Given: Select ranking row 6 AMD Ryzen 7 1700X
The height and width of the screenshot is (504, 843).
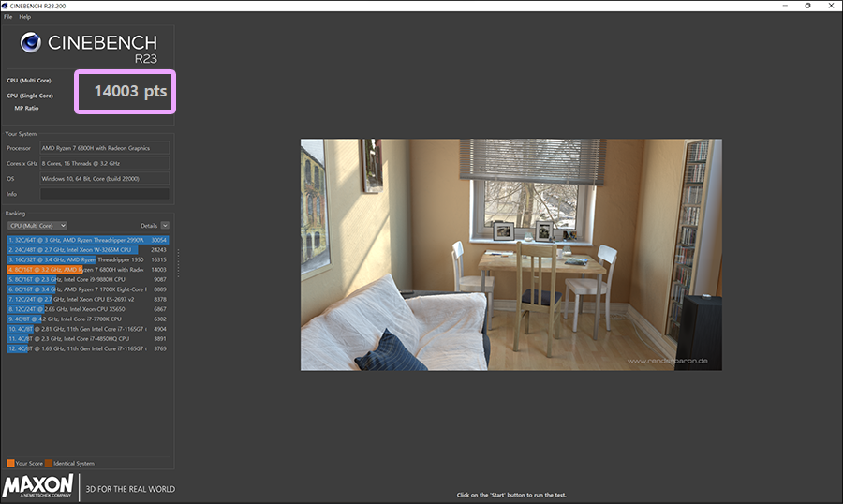Looking at the screenshot, I should (x=88, y=289).
